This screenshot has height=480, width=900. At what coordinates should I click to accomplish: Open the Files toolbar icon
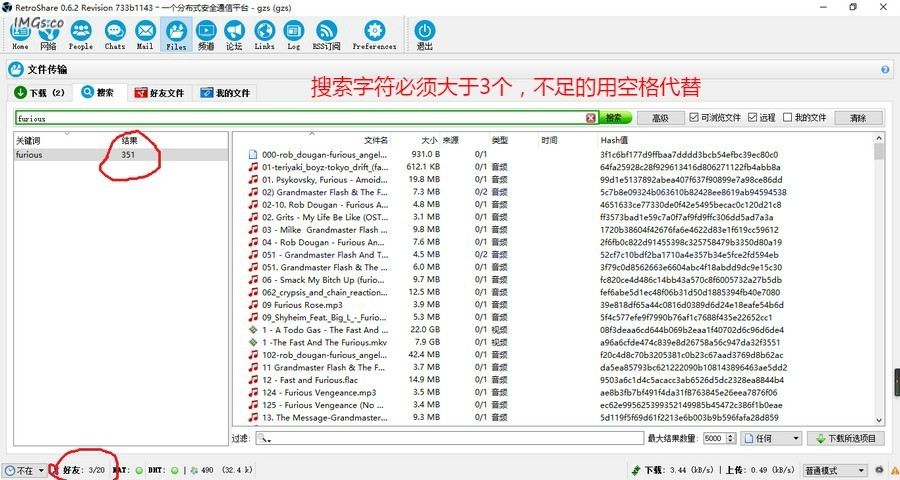[176, 34]
